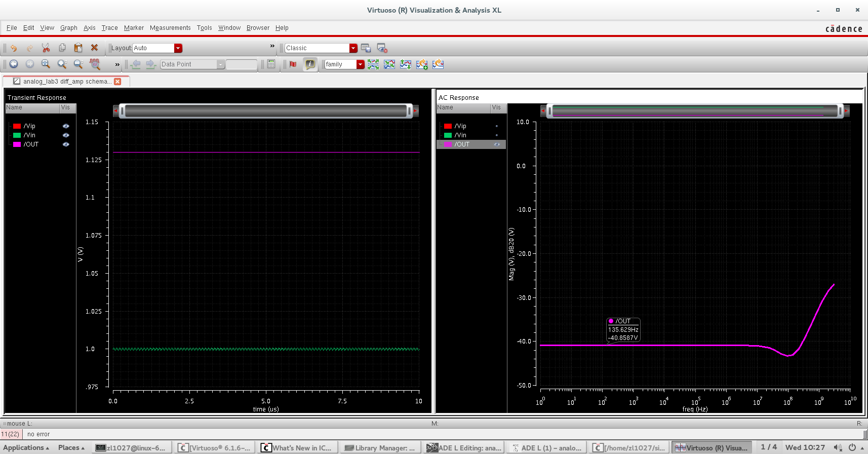868x454 pixels.
Task: Toggle /OUT visibility in AC Response
Action: click(497, 144)
